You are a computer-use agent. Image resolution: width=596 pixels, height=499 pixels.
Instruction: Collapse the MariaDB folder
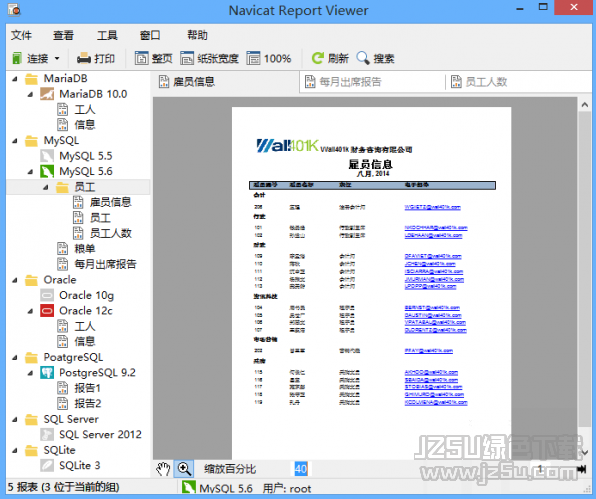click(15, 79)
